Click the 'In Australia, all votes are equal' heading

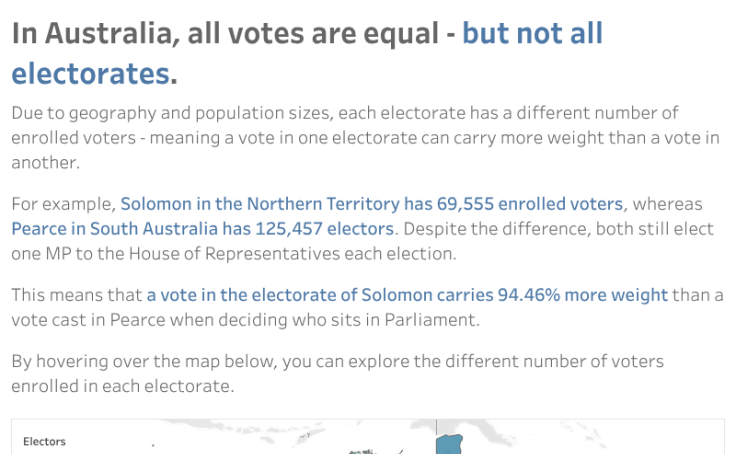[227, 34]
